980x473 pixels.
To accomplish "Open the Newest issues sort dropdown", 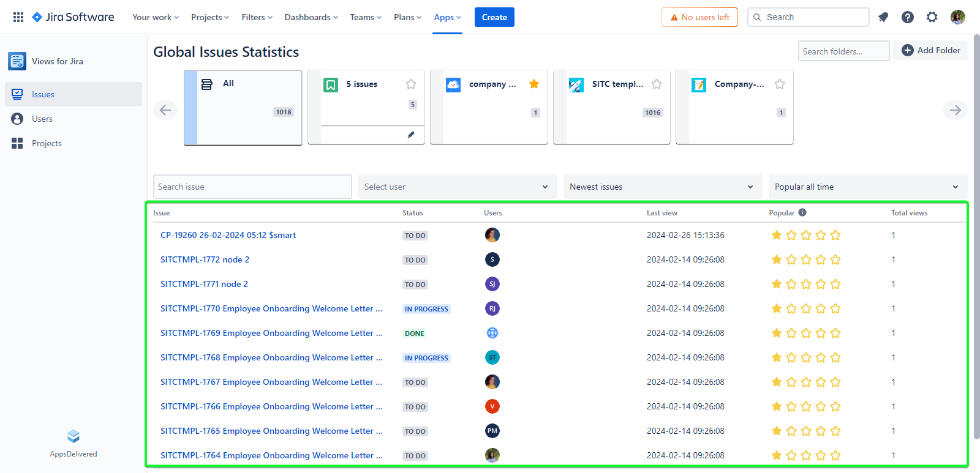I will [661, 187].
